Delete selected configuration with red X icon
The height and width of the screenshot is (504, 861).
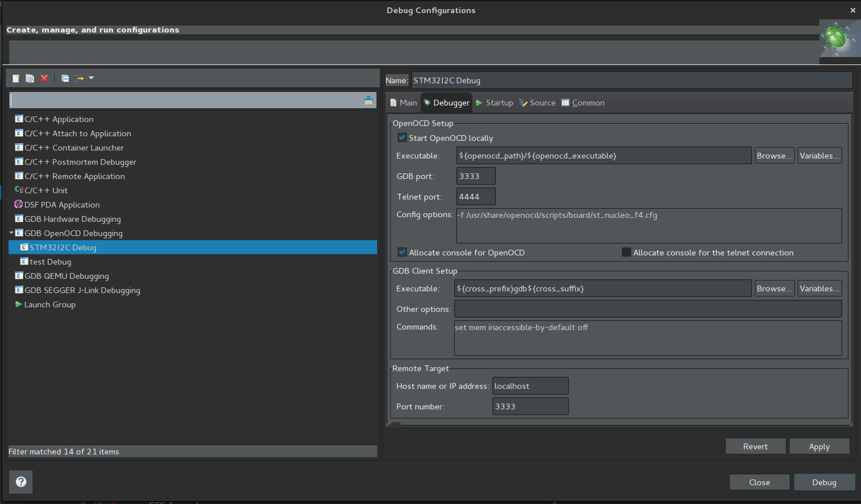click(x=44, y=78)
